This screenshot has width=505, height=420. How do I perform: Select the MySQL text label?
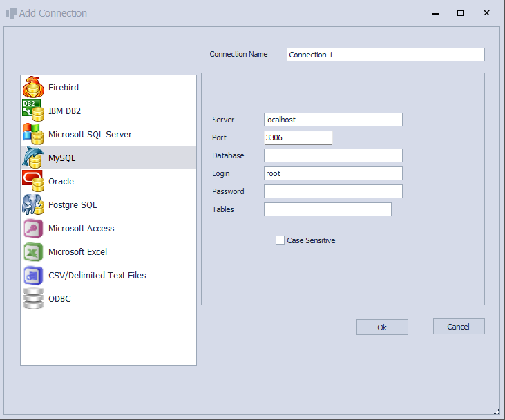[62, 157]
